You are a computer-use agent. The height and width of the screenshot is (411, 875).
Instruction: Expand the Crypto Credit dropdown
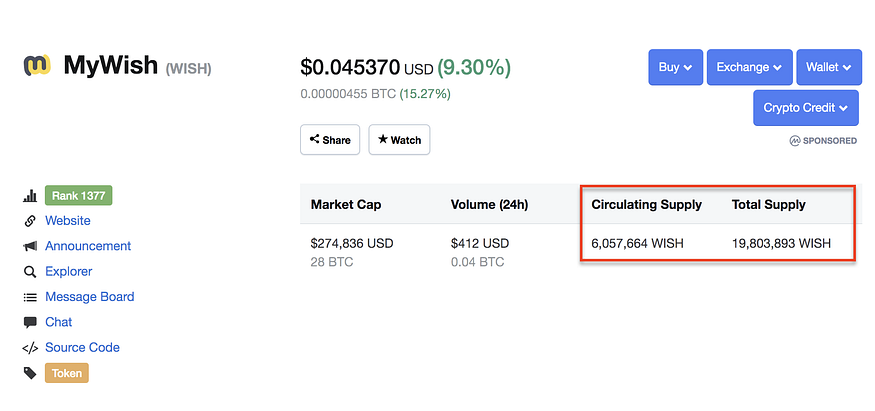coord(805,107)
